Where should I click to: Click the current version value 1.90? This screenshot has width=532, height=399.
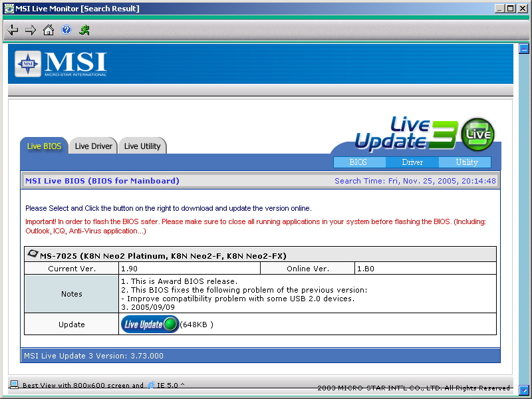pyautogui.click(x=129, y=269)
